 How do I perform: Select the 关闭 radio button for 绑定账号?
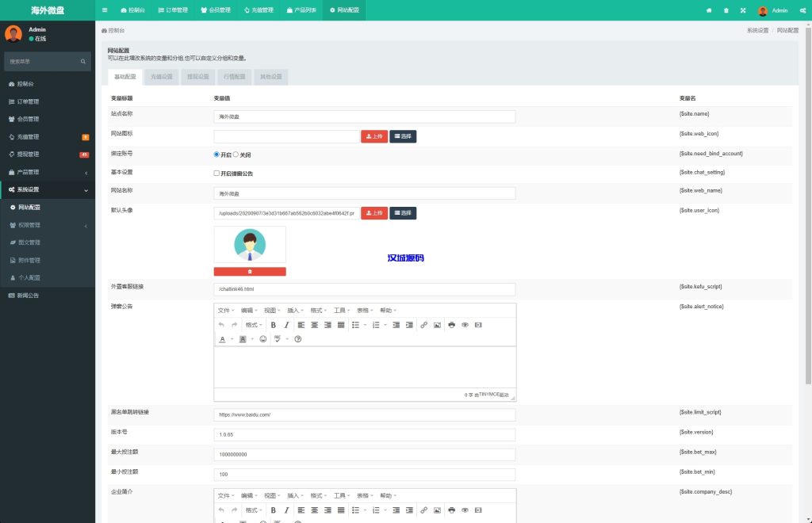pos(236,155)
